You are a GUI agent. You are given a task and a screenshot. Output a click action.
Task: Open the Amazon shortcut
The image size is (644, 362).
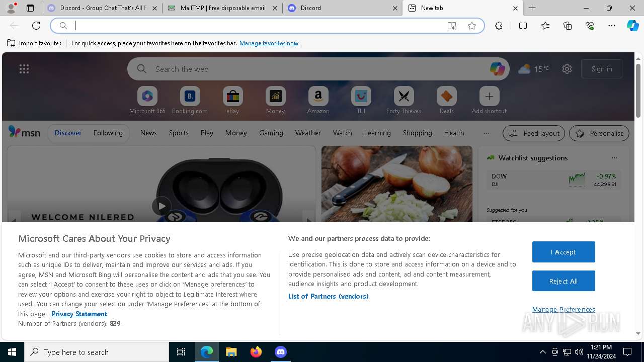318,101
